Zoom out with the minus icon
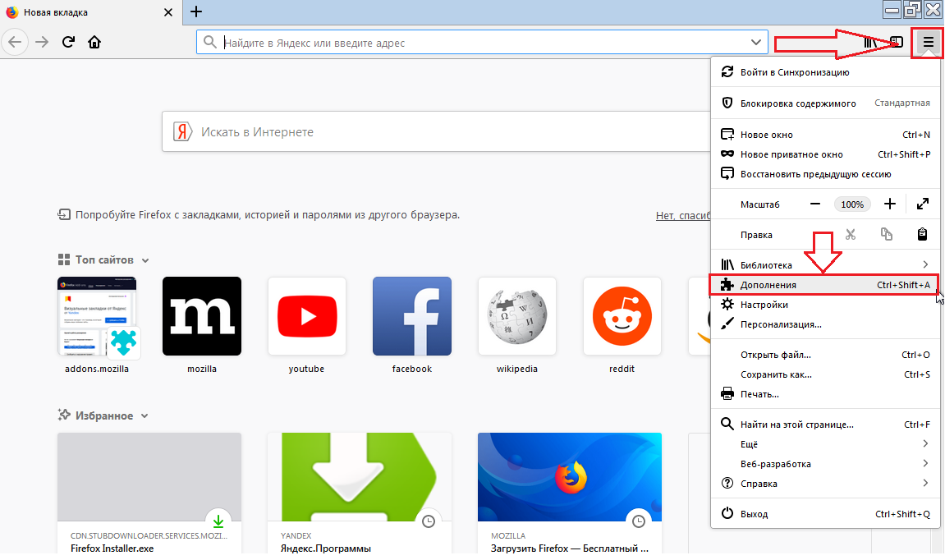The width and height of the screenshot is (945, 560). 814,204
